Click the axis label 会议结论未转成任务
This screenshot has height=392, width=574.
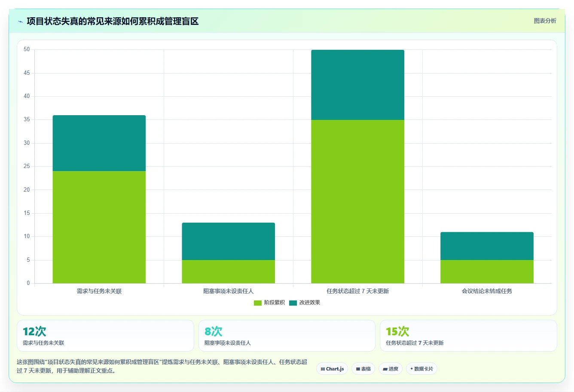[487, 291]
